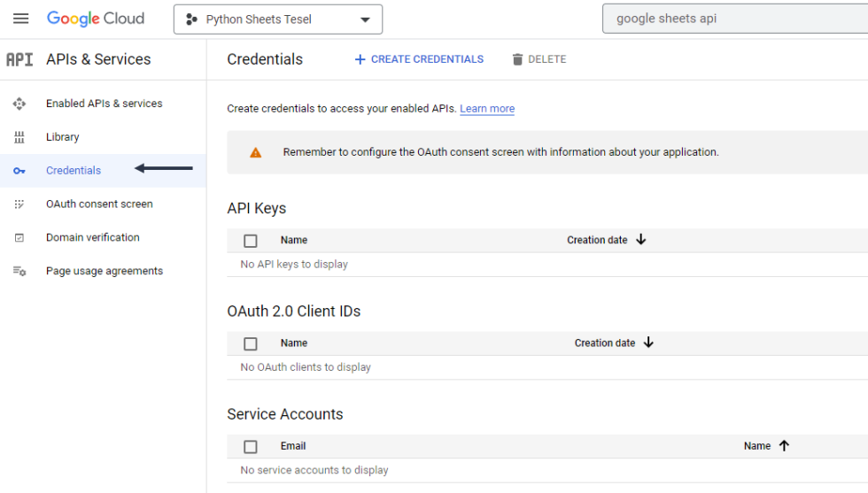Click the Page usage agreements icon
The image size is (868, 493).
(19, 272)
